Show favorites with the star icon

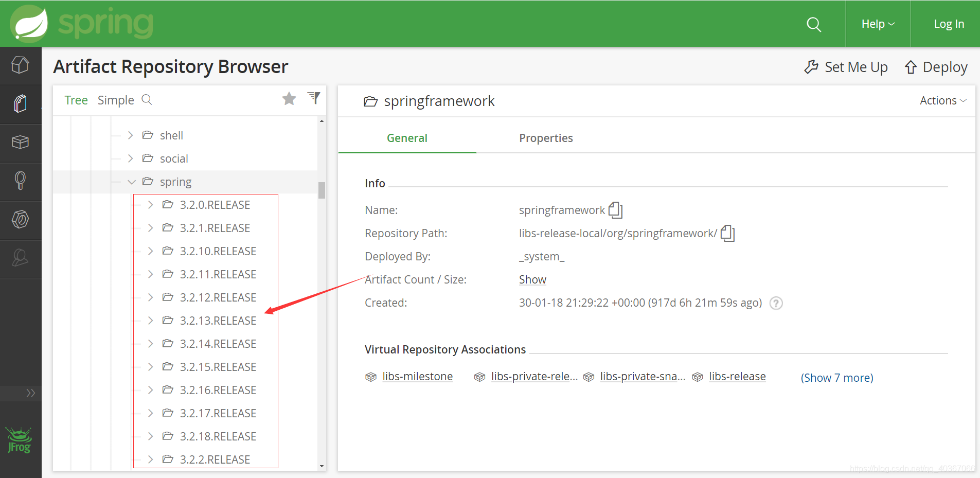coord(289,98)
